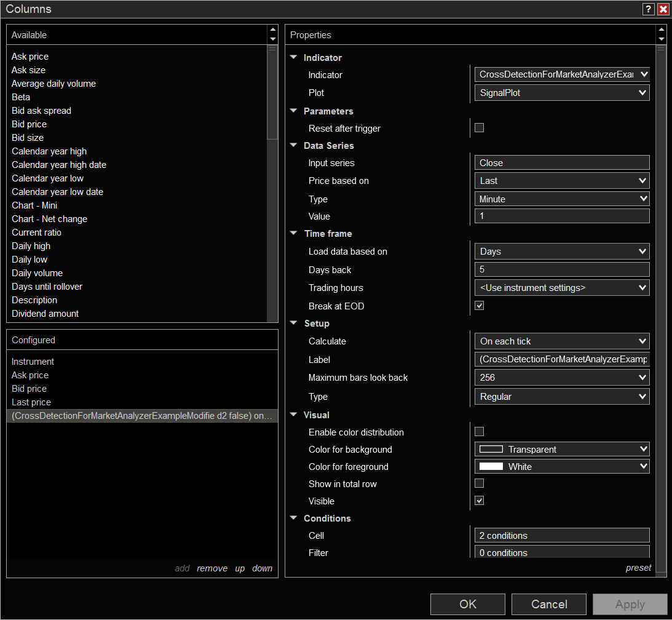Click the Input series Close field
This screenshot has width=672, height=620.
coord(562,162)
